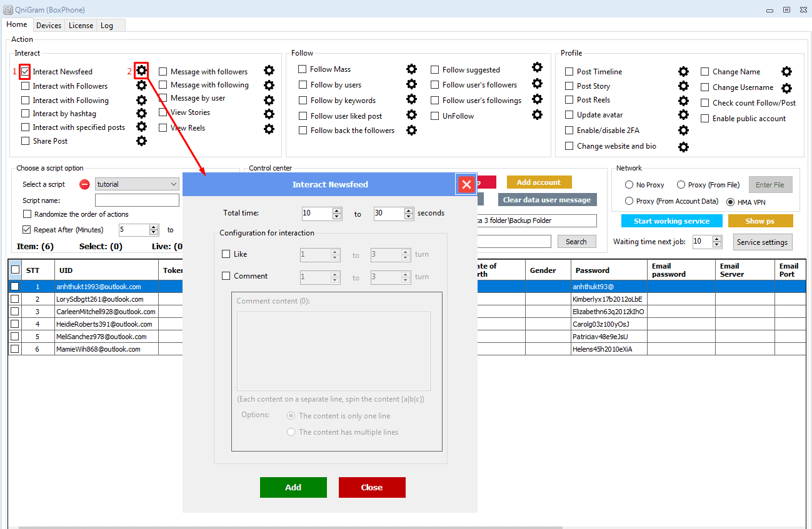Screen dimensions: 812x529
Task: Expand the tutorial script dropdown
Action: coord(173,184)
